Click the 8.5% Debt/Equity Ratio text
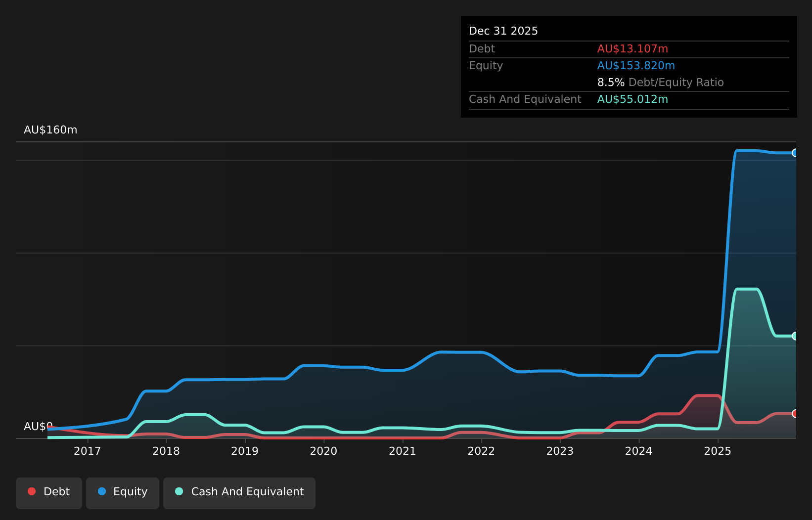The height and width of the screenshot is (520, 812). (661, 83)
